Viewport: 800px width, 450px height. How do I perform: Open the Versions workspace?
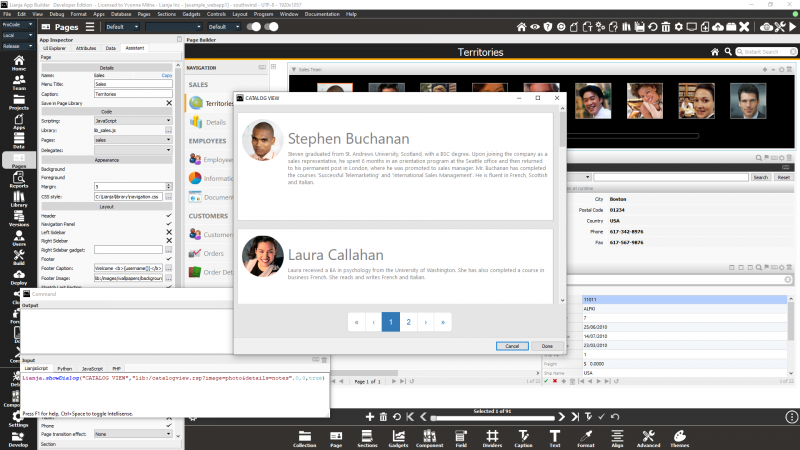[19, 218]
